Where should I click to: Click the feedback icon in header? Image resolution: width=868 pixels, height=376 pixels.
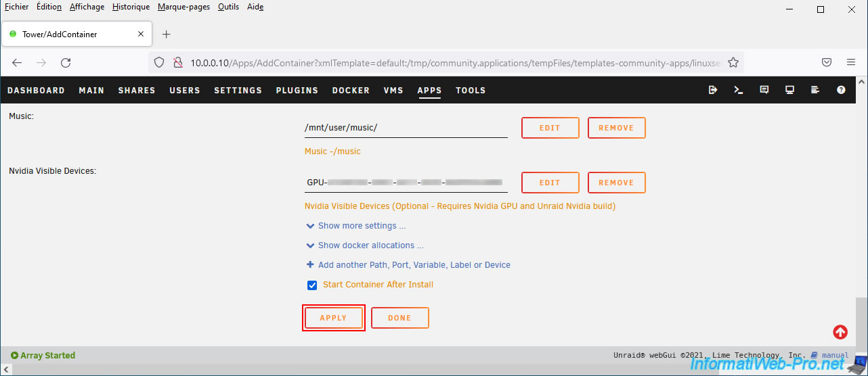(764, 90)
